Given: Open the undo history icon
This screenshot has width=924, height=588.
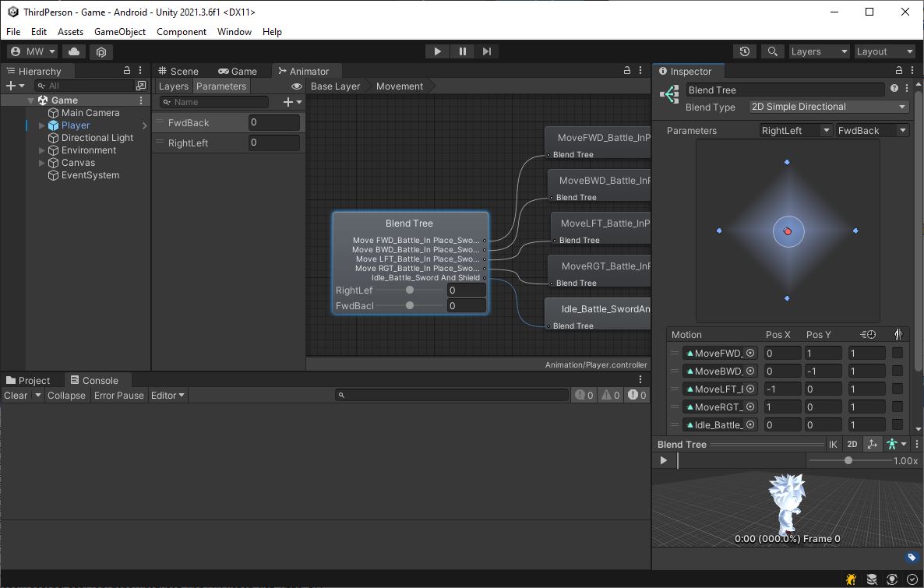Looking at the screenshot, I should pyautogui.click(x=745, y=51).
